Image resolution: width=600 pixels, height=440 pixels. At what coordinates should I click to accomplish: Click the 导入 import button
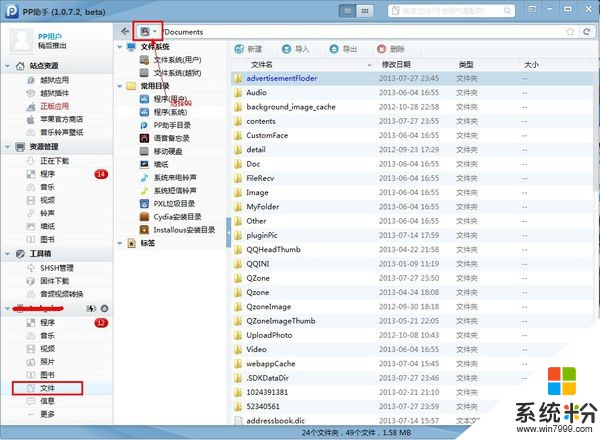click(295, 49)
